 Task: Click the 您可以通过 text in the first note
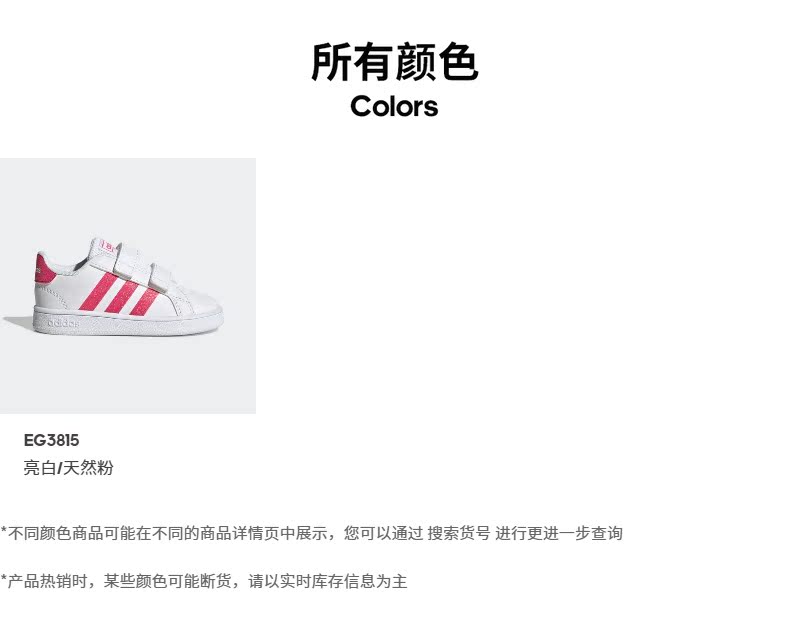click(383, 533)
